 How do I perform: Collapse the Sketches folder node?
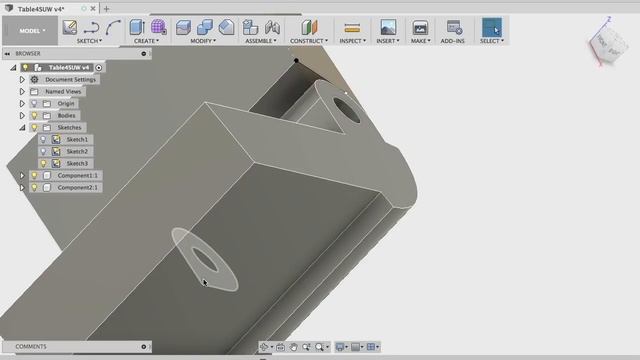(x=22, y=128)
